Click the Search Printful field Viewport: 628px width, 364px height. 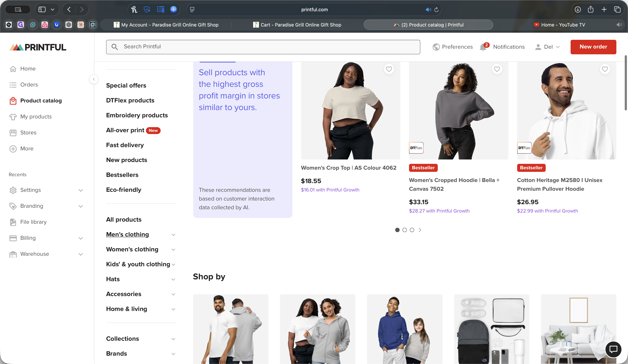263,47
